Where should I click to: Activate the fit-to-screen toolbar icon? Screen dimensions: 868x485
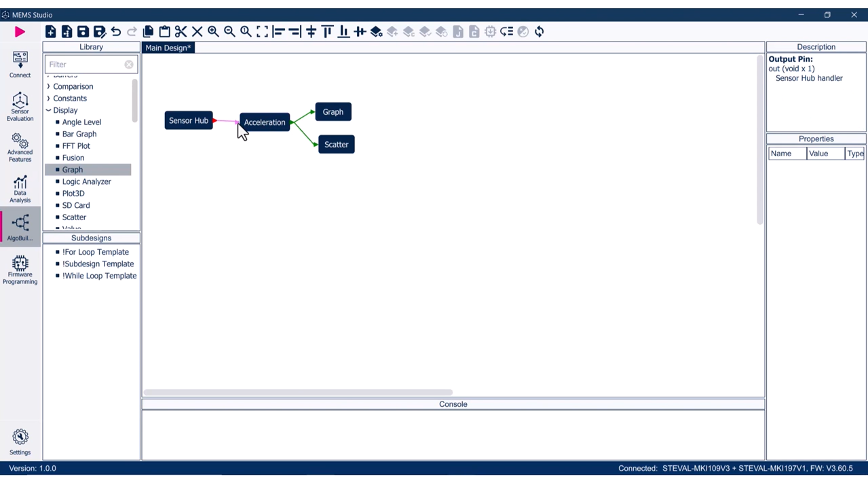tap(262, 31)
